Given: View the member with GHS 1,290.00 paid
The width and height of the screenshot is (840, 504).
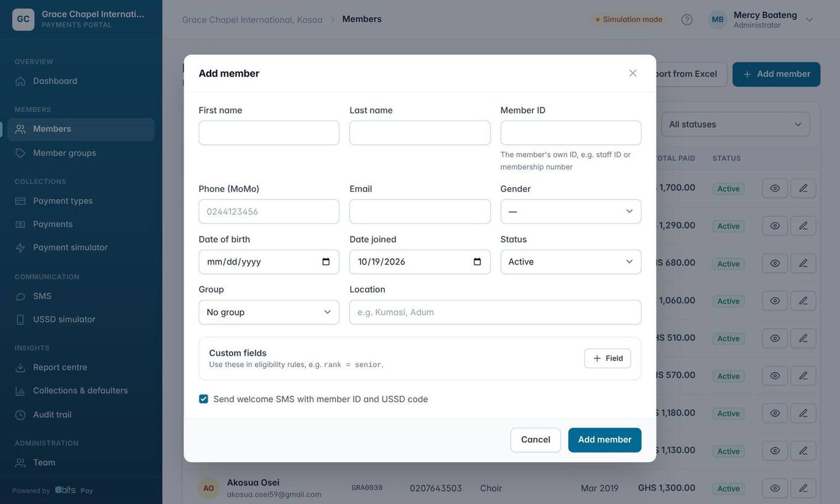Looking at the screenshot, I should point(775,225).
